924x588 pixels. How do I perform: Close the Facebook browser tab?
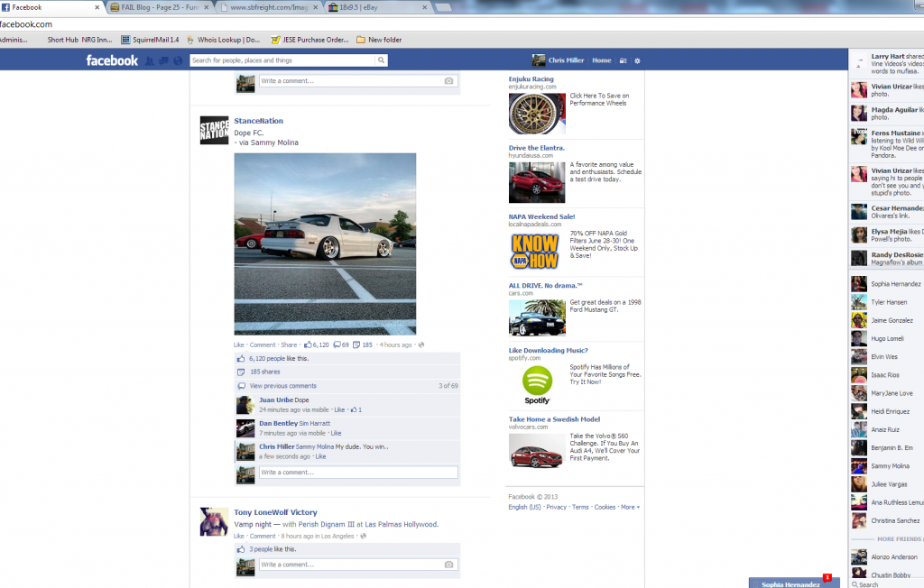(x=97, y=7)
